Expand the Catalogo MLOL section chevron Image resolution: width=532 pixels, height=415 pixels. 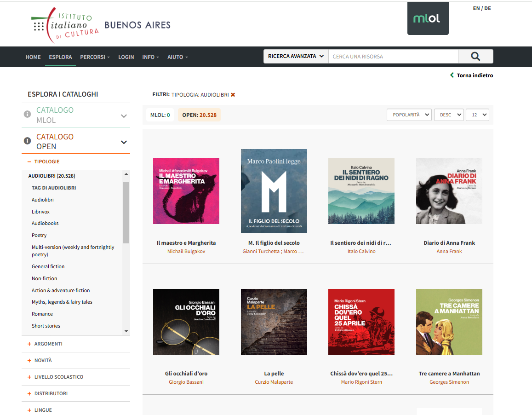click(x=124, y=116)
